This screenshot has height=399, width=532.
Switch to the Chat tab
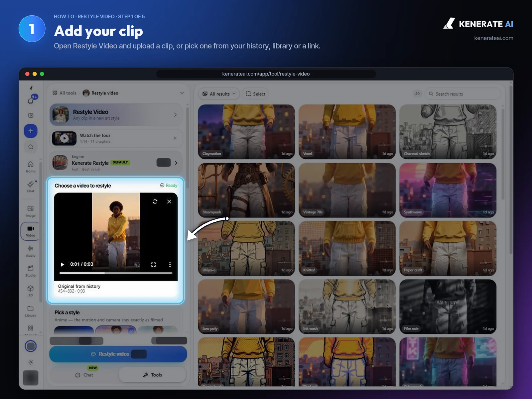[84, 375]
